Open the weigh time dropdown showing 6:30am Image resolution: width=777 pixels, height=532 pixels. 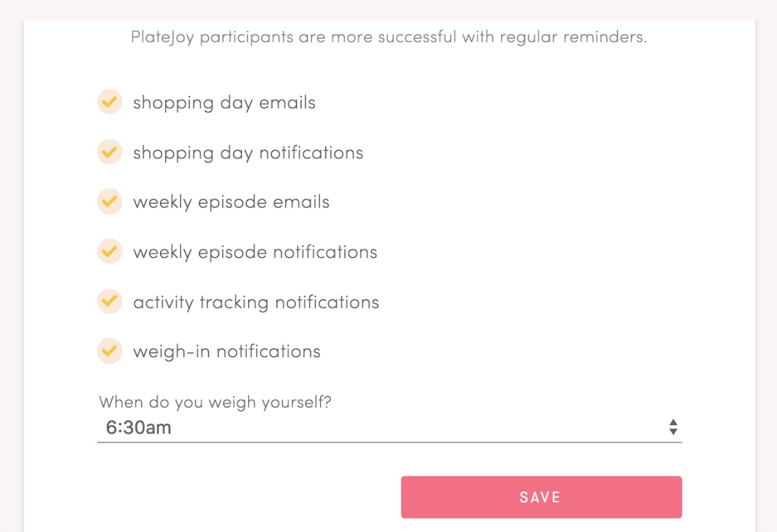coord(388,427)
